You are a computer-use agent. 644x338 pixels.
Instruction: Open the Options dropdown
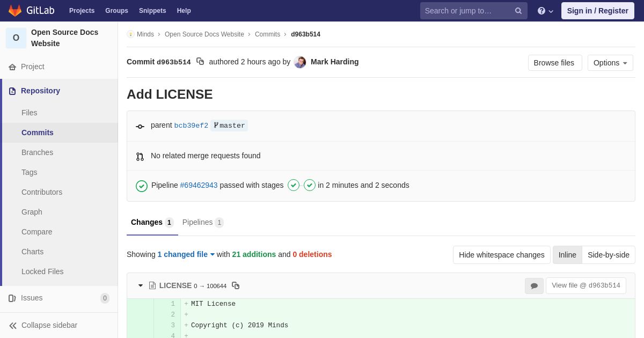point(610,63)
